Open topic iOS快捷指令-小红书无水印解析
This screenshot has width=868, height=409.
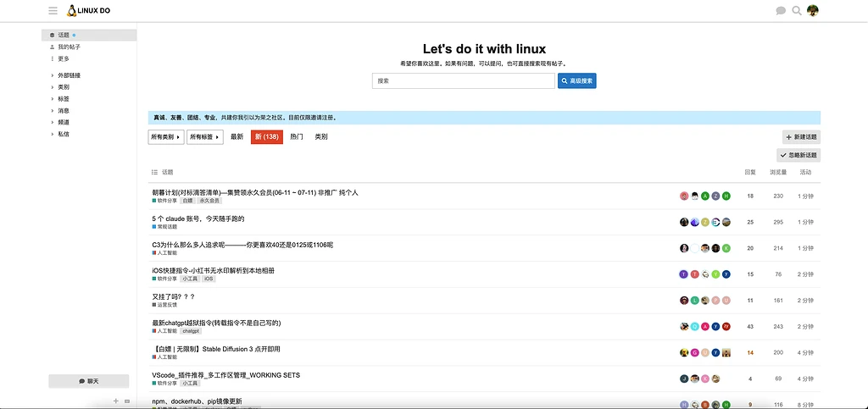(x=214, y=271)
